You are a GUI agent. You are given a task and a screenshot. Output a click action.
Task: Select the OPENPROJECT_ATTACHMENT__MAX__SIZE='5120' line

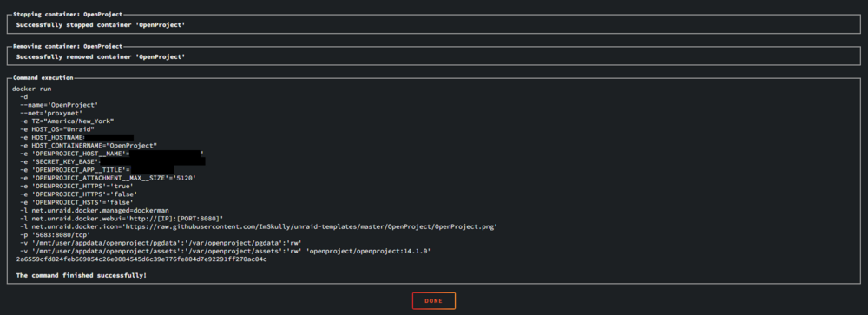108,178
